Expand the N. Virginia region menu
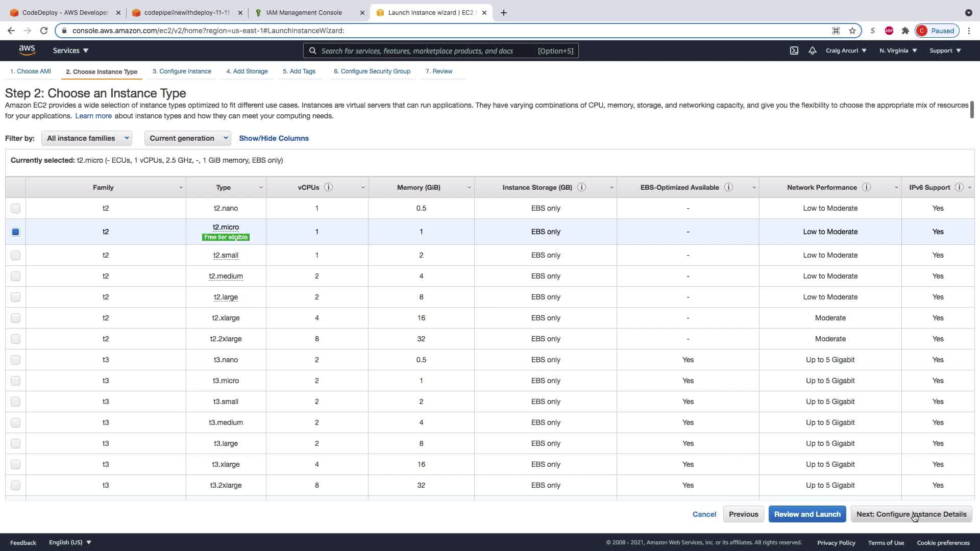Viewport: 980px width, 551px height. click(x=898, y=51)
